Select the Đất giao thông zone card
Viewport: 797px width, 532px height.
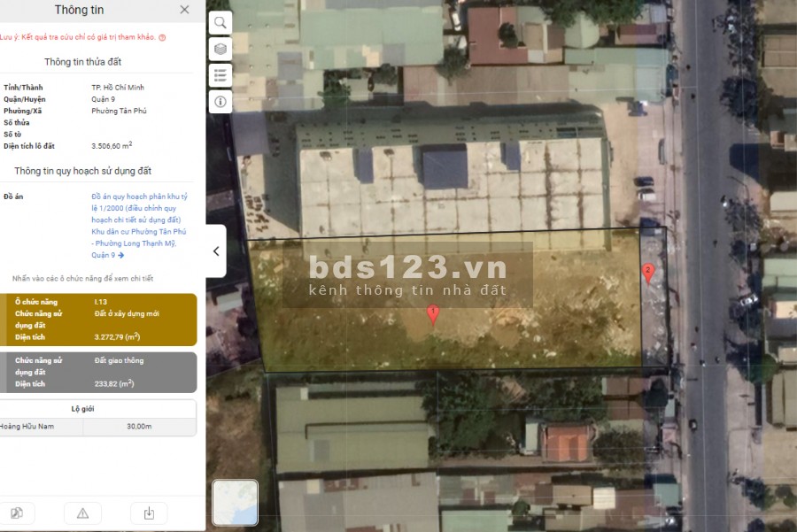[x=98, y=373]
